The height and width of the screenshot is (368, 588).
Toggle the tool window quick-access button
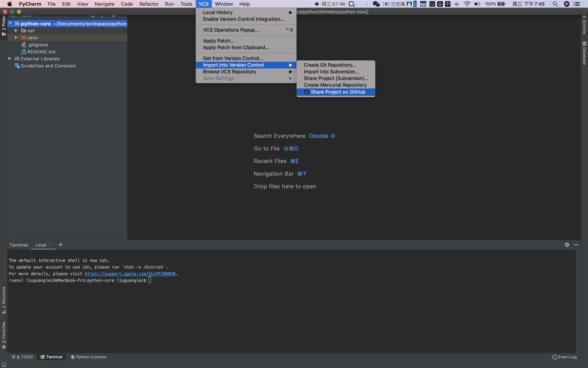point(4,364)
